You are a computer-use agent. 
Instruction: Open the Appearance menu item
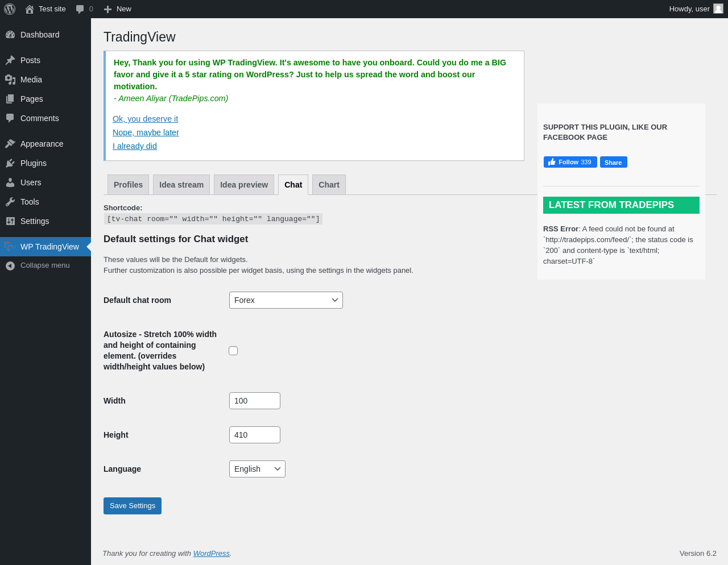pos(45,144)
